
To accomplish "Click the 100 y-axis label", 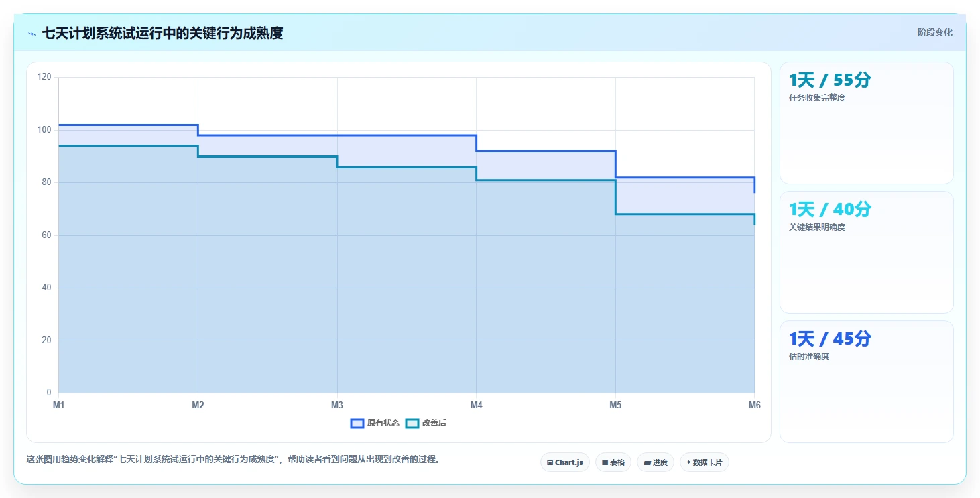I will [x=44, y=129].
